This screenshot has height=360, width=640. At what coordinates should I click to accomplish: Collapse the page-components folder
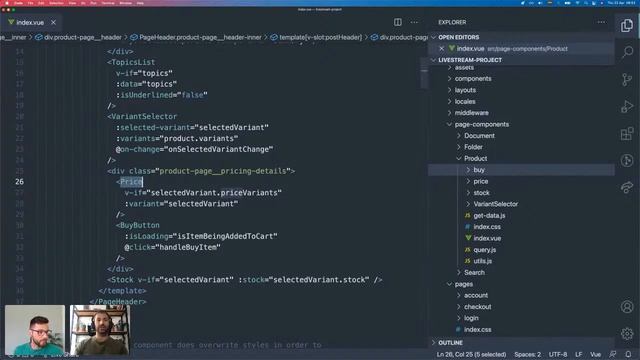482,124
